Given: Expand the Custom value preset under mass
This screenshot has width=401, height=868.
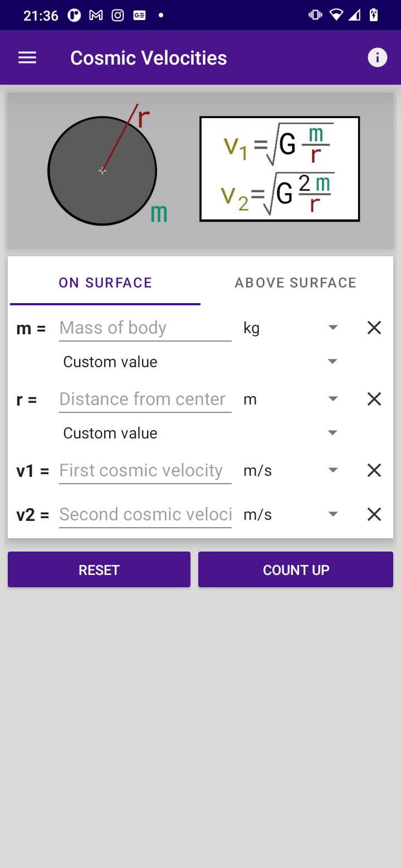Looking at the screenshot, I should click(201, 362).
